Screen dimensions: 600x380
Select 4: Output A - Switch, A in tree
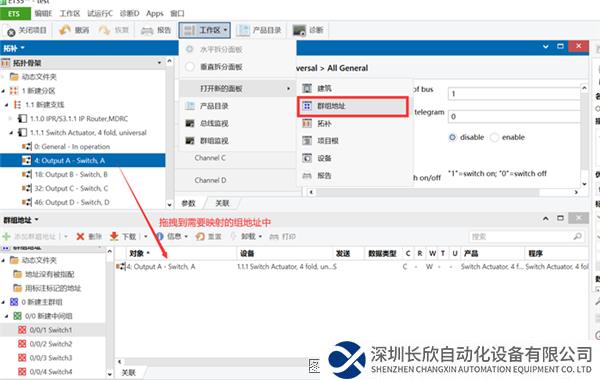click(x=83, y=160)
